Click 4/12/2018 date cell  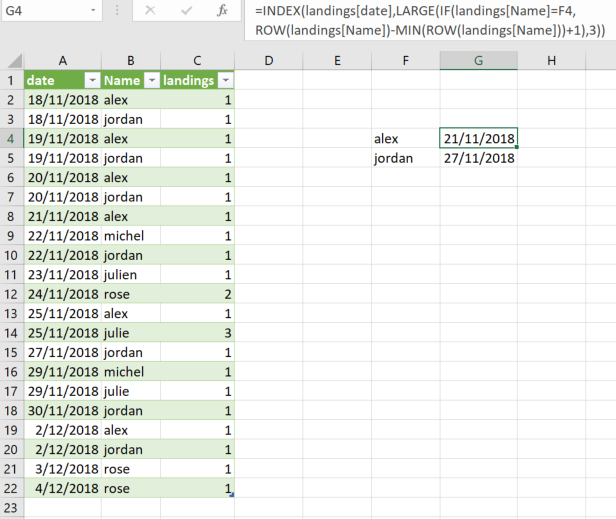pyautogui.click(x=62, y=489)
